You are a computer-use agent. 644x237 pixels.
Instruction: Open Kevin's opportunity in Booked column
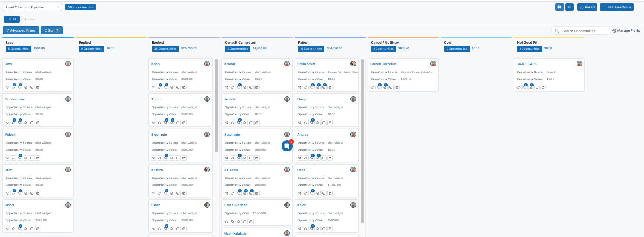(x=155, y=64)
